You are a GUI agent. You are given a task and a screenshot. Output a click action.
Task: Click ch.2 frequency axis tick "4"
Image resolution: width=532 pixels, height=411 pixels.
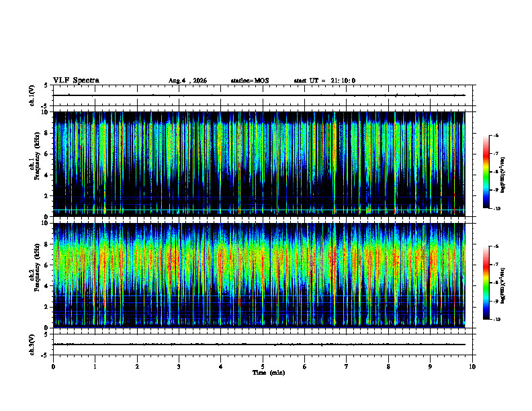coord(46,286)
